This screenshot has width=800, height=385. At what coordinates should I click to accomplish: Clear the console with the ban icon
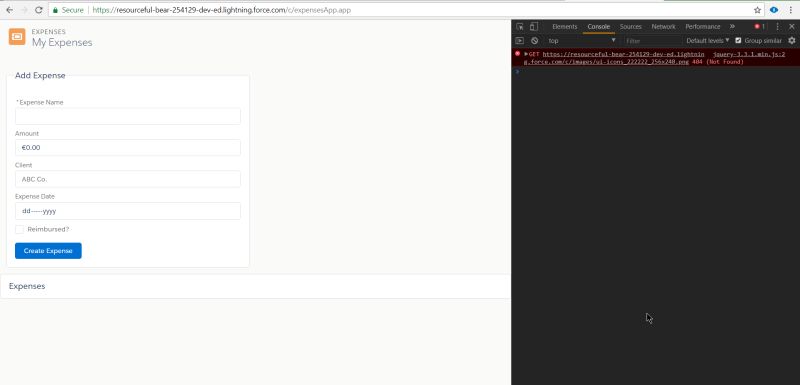tap(534, 40)
